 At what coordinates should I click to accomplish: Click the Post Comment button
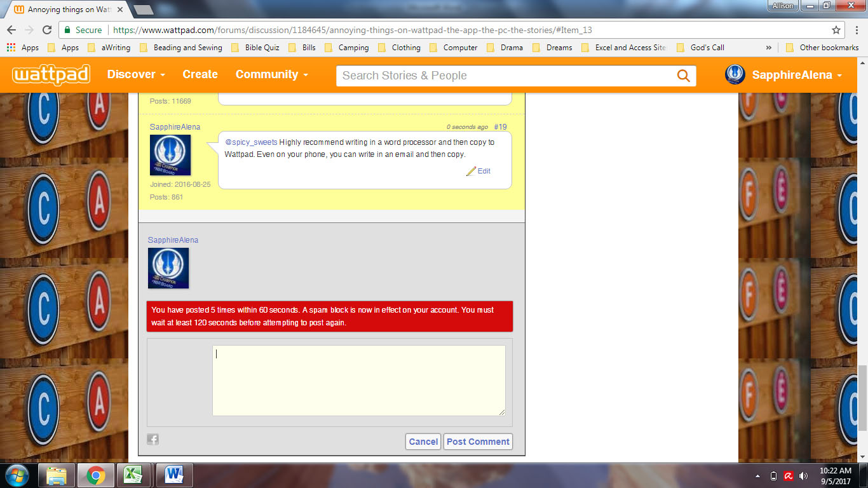[478, 442]
